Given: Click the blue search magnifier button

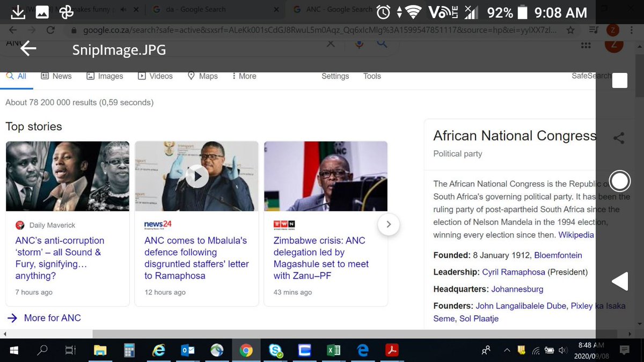Looking at the screenshot, I should (382, 43).
